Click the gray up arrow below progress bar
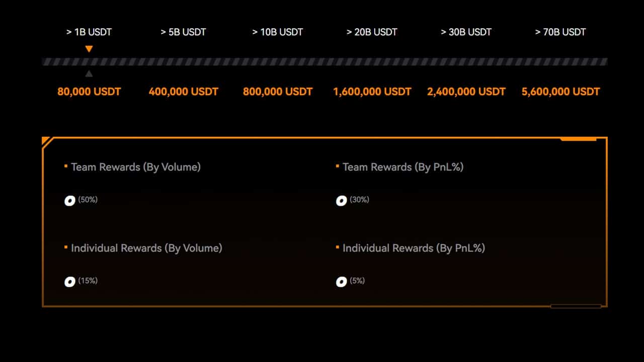 pyautogui.click(x=89, y=73)
